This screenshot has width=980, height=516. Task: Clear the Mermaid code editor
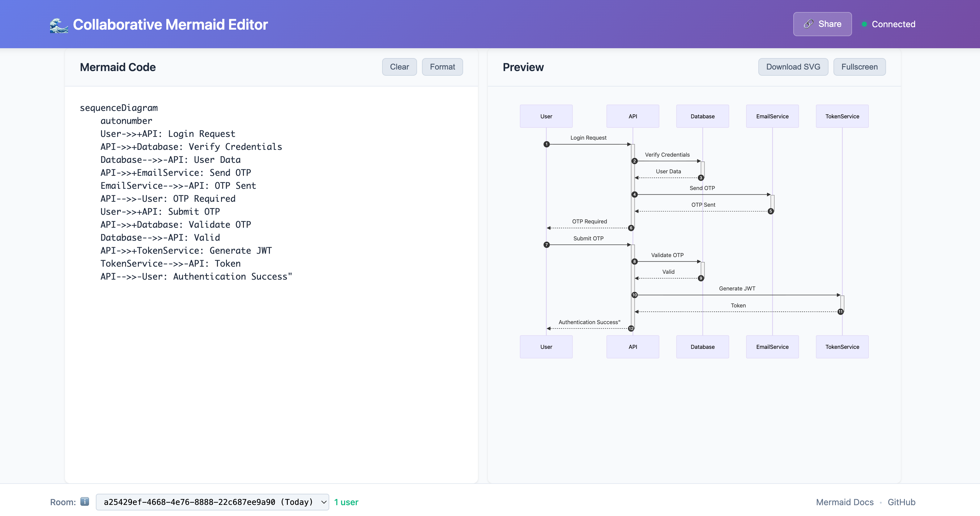399,67
